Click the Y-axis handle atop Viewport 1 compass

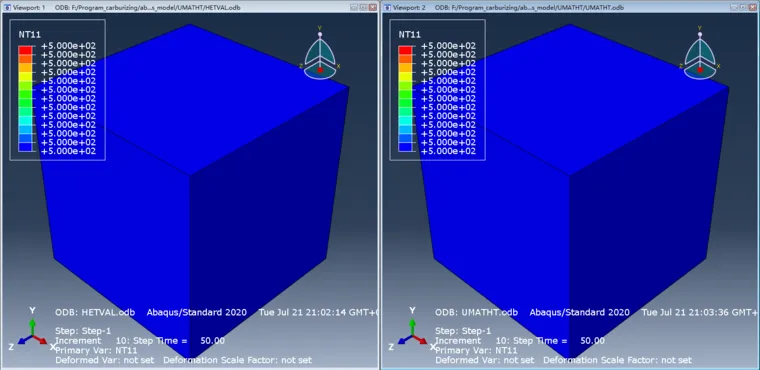(320, 34)
